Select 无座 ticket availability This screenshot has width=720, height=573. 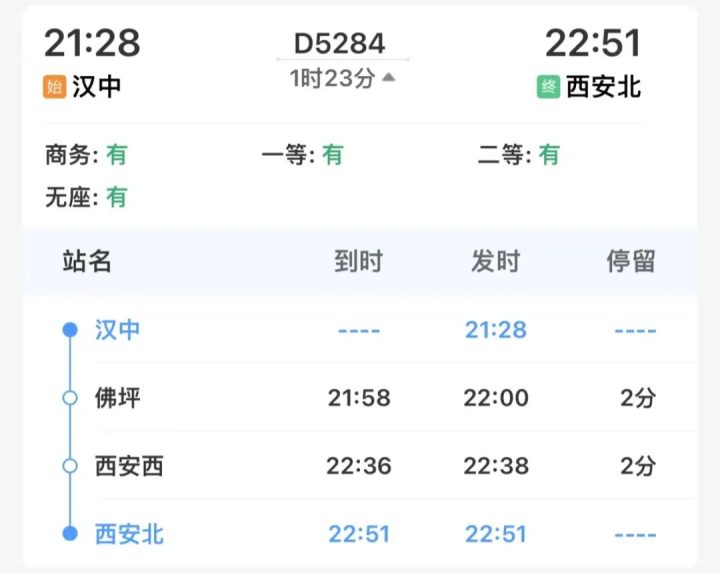(86, 197)
